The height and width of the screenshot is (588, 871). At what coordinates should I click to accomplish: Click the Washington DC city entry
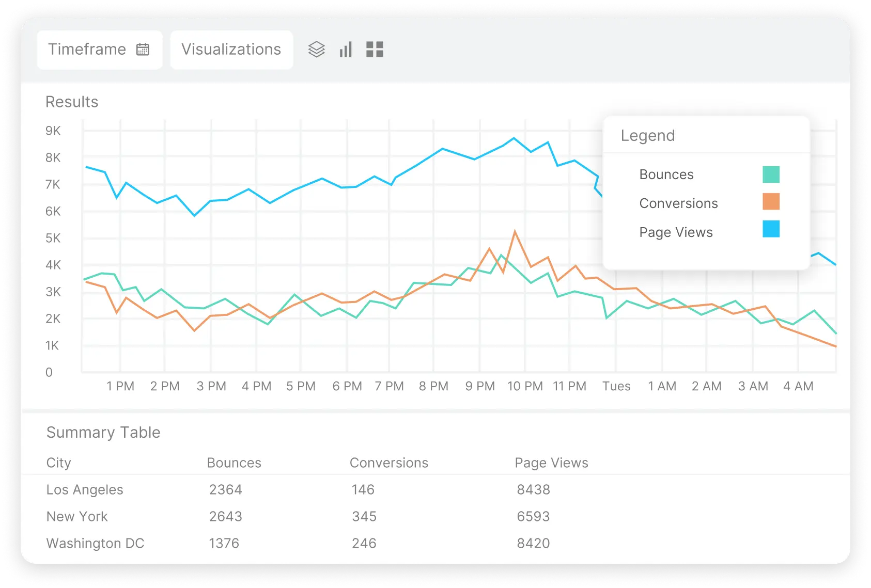95,543
